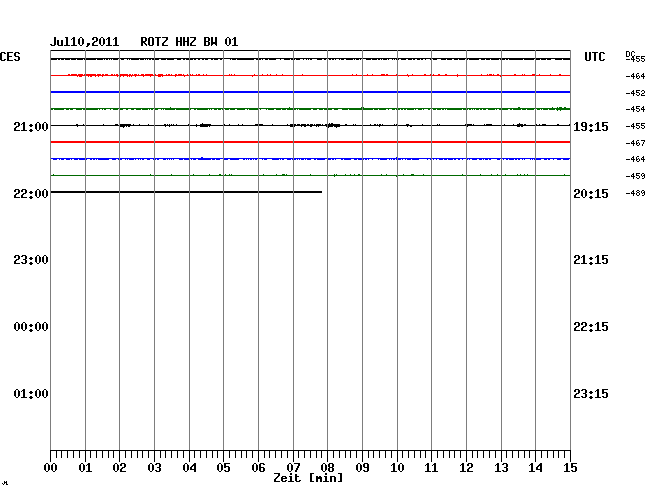Select the DC offset value -454
The image size is (650, 494).
[x=635, y=109]
